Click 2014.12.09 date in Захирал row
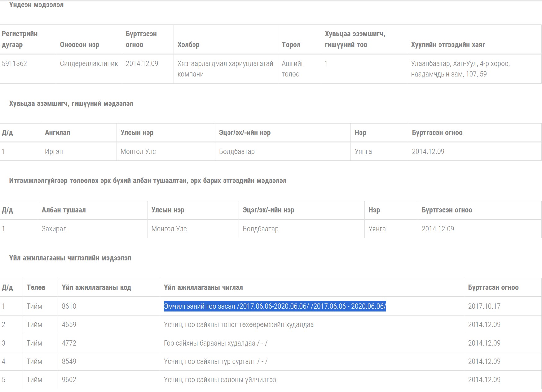Screen dimensions: 542x392 click(x=438, y=229)
